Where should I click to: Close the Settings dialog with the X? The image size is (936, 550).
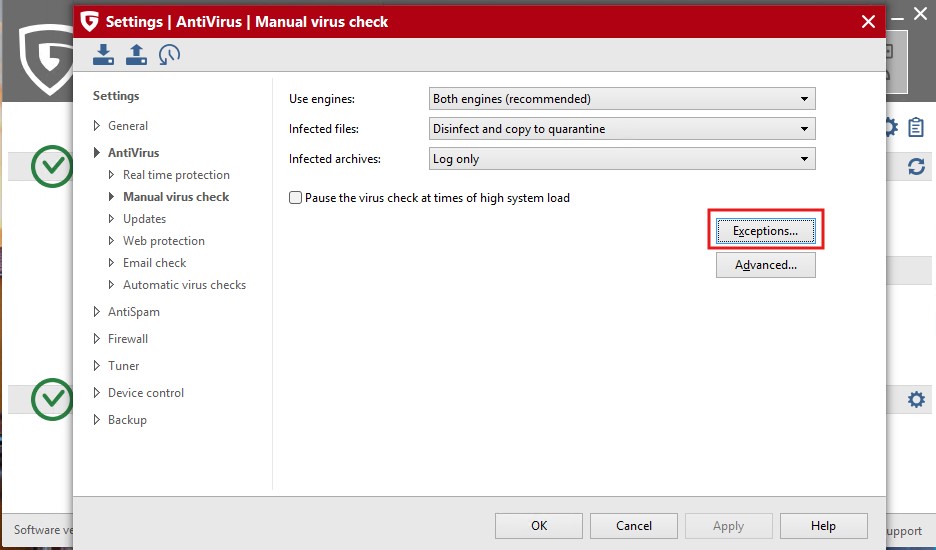click(869, 21)
